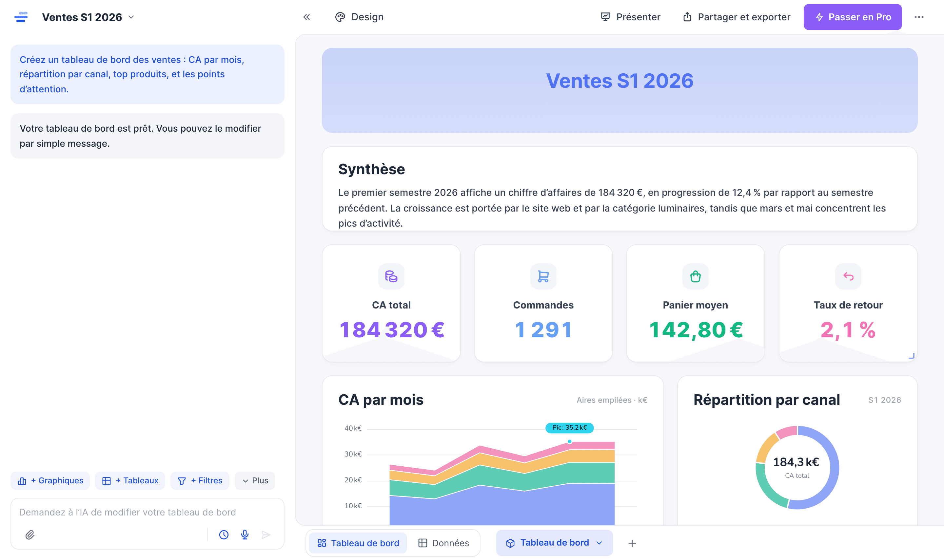The image size is (944, 560).
Task: Click the Synthèse heading
Action: 372,169
